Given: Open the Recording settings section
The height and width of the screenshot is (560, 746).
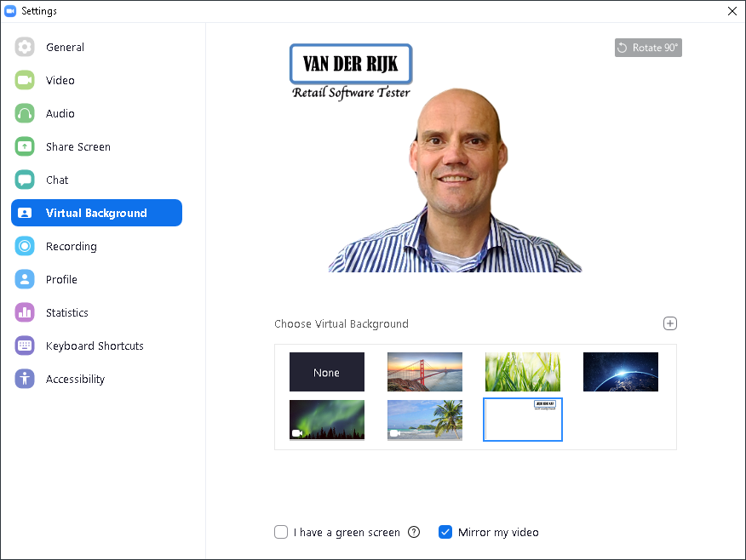Looking at the screenshot, I should 72,246.
